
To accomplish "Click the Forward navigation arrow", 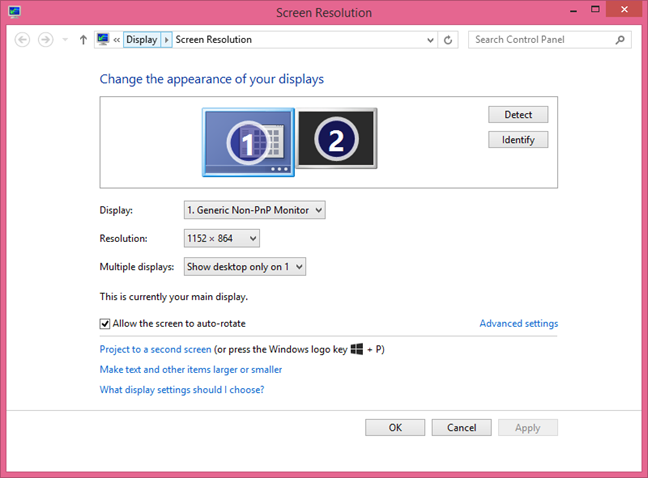I will [x=45, y=40].
